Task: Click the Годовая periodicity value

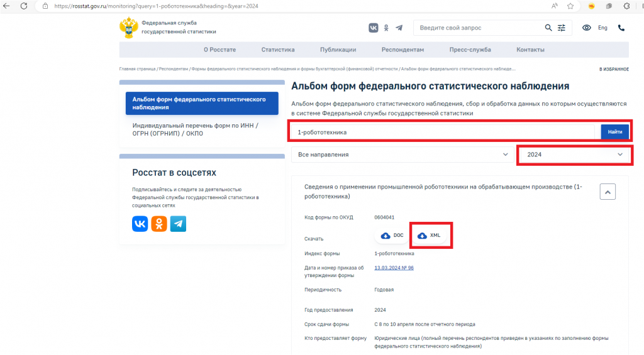Action: (x=384, y=290)
